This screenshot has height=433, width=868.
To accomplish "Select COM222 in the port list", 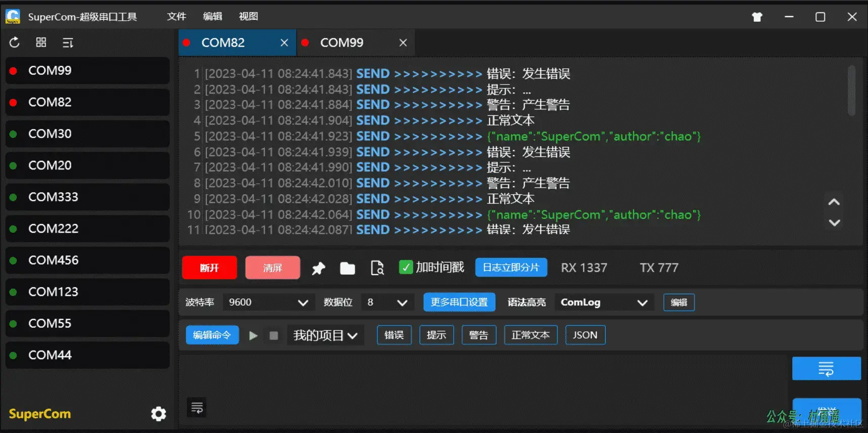I will (x=87, y=229).
